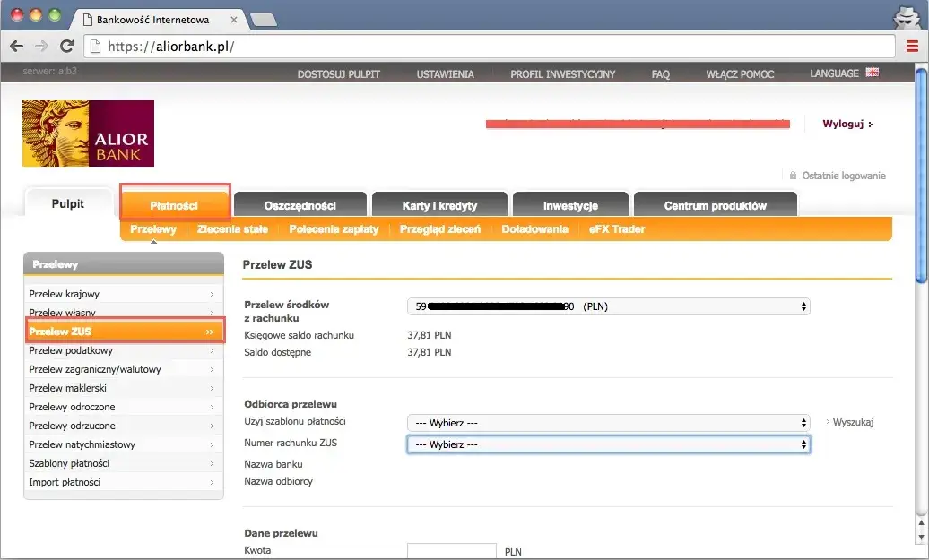Click the browser reload icon
929x560 pixels.
(65, 47)
